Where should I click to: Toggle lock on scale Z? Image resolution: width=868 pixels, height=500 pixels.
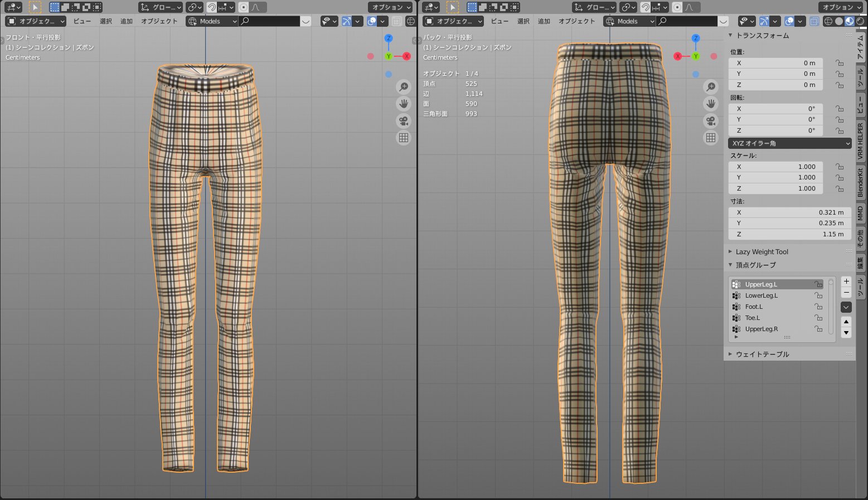[x=839, y=188]
